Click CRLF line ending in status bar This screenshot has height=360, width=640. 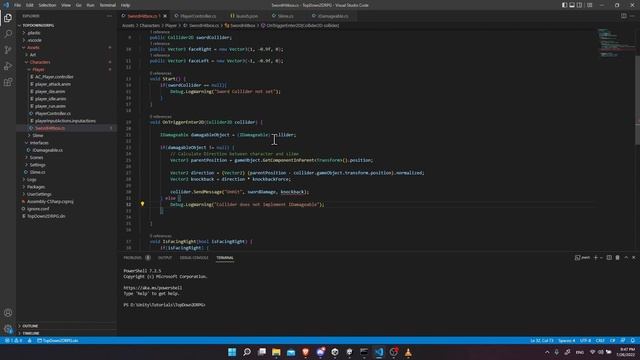coord(600,340)
